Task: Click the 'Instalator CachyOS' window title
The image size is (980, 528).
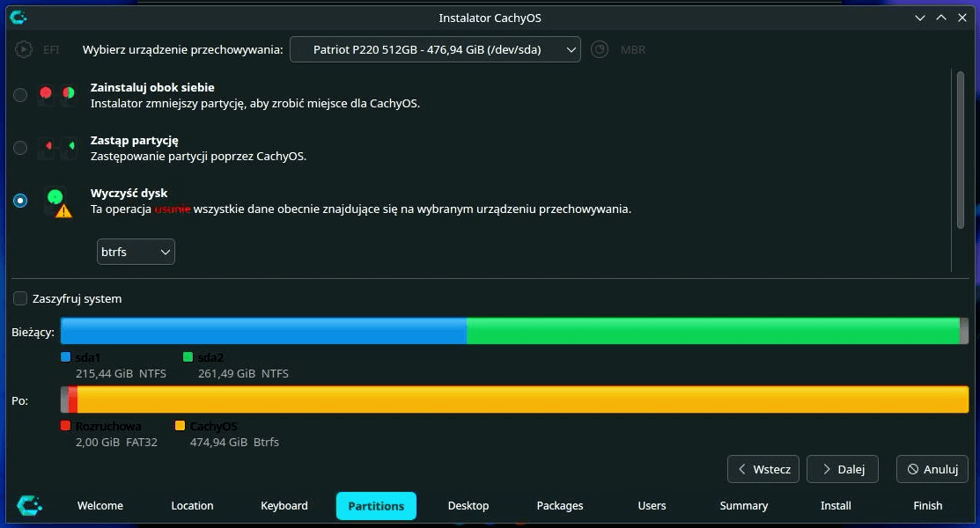Action: coord(490,18)
